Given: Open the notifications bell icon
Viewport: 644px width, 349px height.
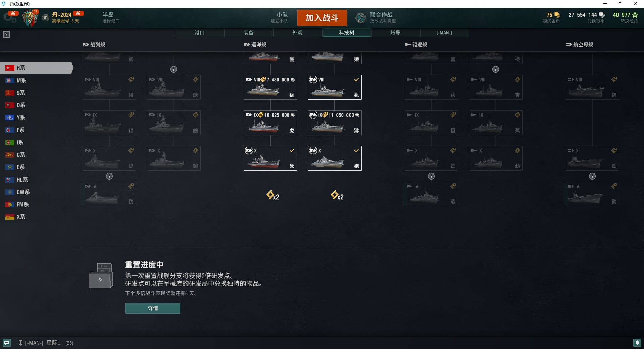Looking at the screenshot, I should pyautogui.click(x=637, y=343).
